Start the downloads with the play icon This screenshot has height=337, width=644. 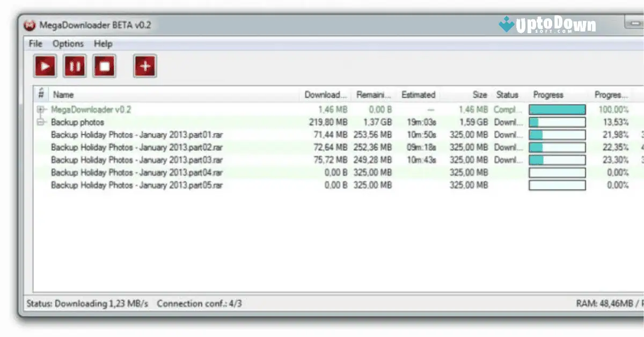tap(45, 65)
